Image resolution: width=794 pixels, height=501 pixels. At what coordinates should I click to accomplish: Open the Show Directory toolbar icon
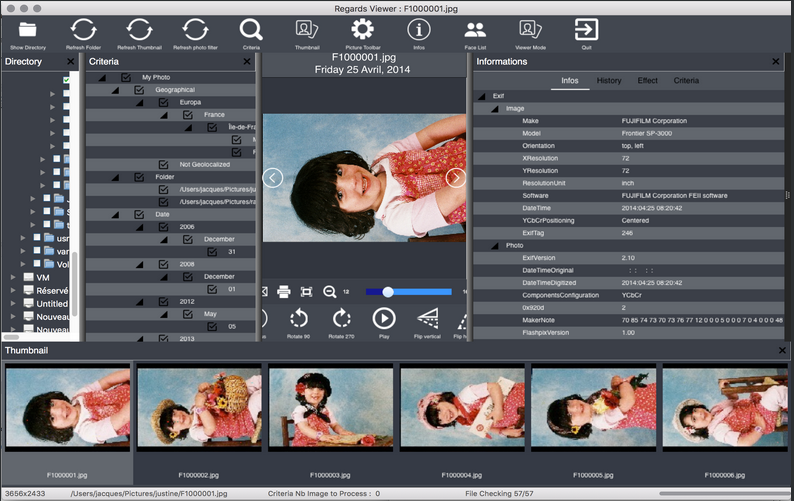27,30
